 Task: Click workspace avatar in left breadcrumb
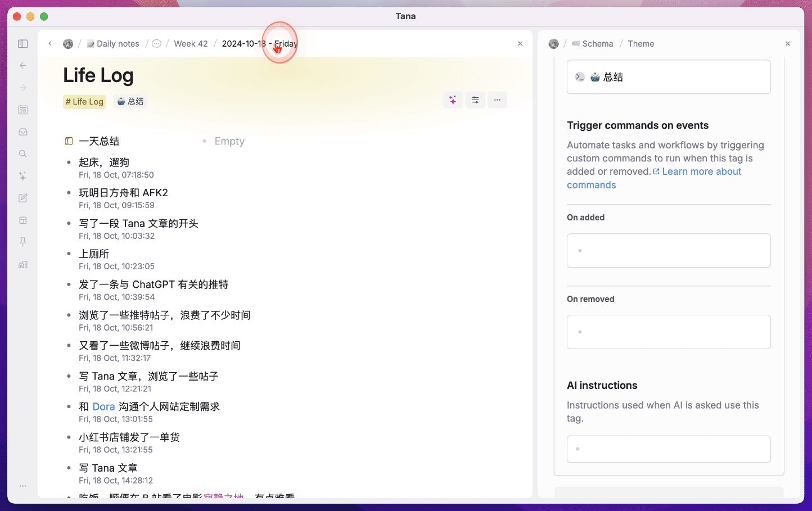[68, 44]
